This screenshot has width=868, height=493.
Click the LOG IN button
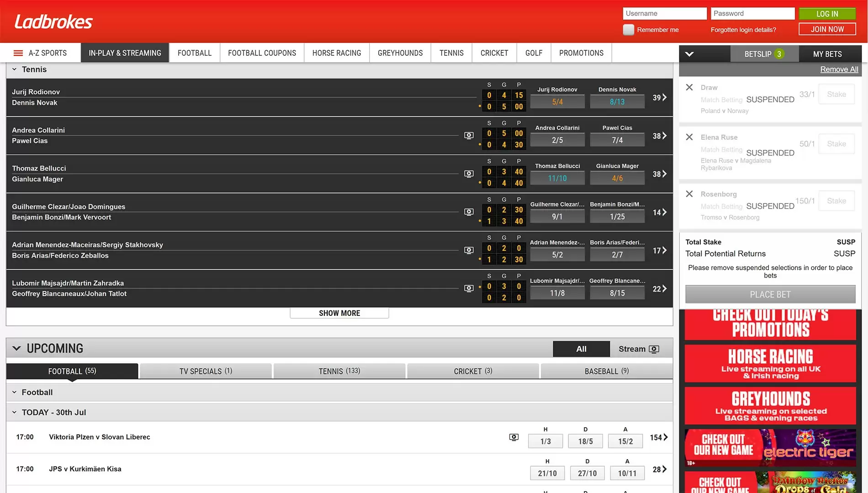[827, 14]
